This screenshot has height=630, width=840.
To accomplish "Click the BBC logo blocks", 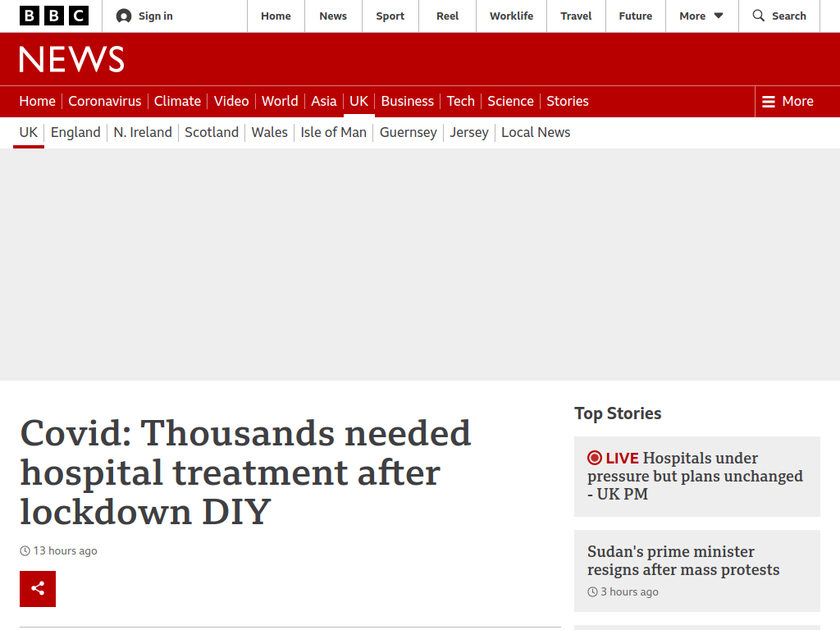I will click(54, 16).
